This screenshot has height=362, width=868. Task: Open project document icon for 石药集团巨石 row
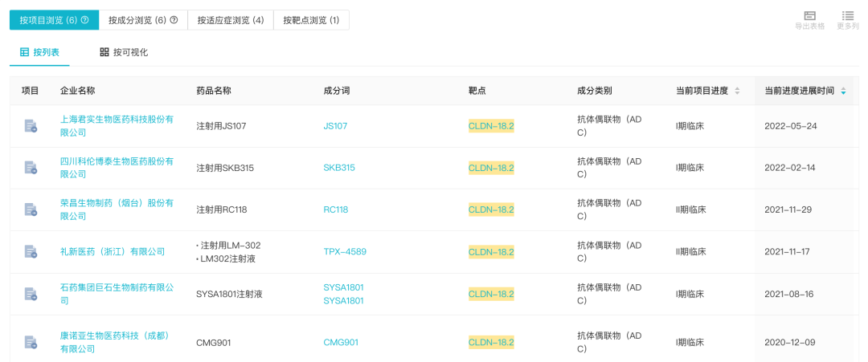[x=31, y=294]
